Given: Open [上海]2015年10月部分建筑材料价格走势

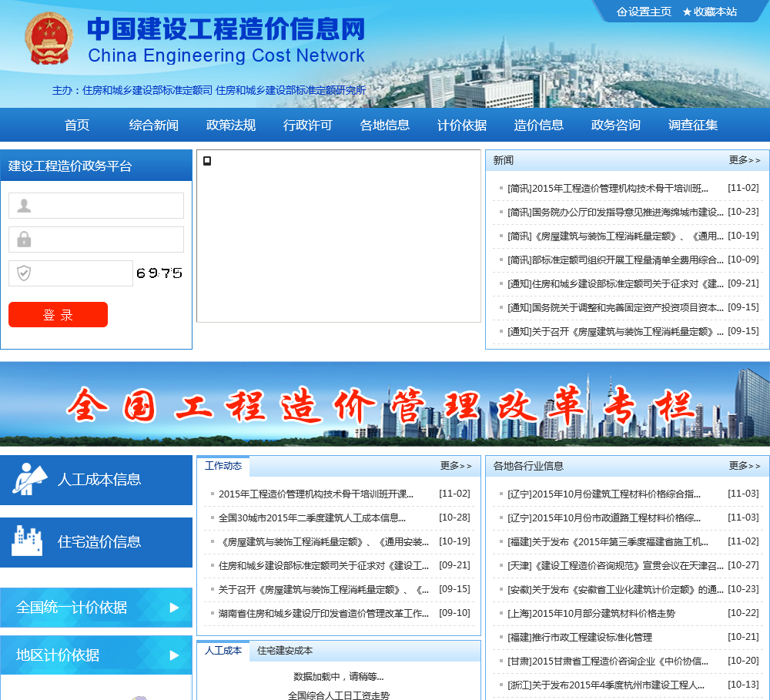Looking at the screenshot, I should [x=591, y=614].
